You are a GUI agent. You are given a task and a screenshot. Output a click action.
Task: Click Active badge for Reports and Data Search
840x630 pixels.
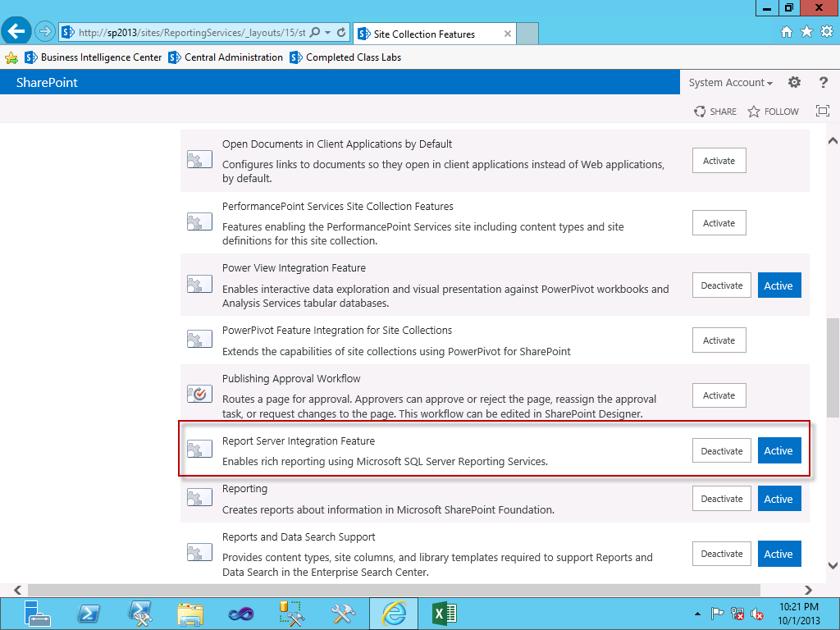(779, 554)
